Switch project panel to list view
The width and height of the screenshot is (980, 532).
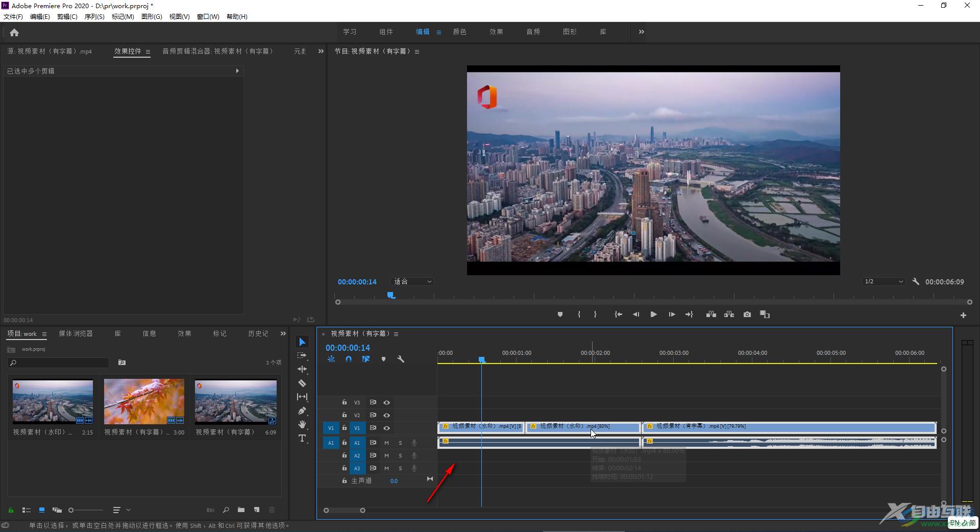[x=27, y=510]
